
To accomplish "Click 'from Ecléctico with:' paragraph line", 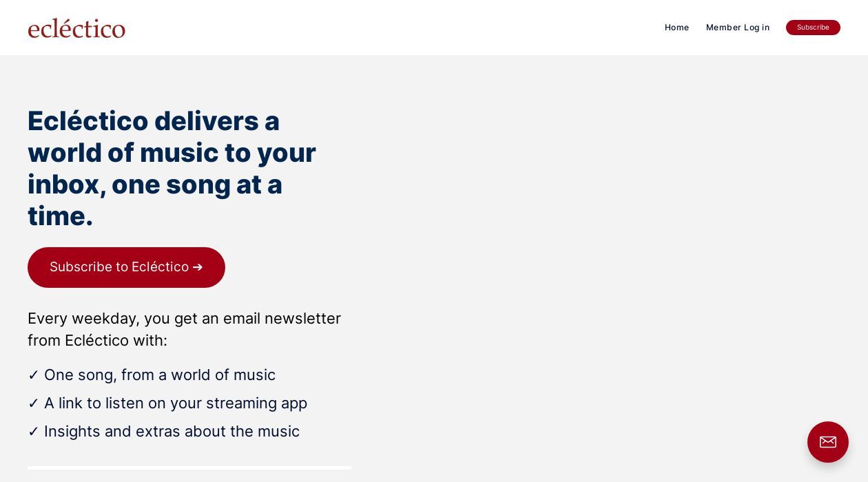I will (97, 341).
